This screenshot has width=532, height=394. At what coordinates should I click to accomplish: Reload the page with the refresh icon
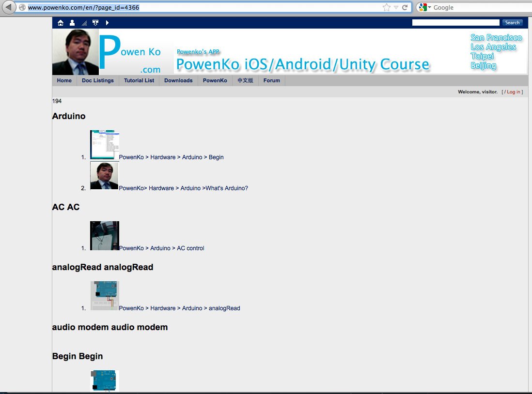pos(405,7)
